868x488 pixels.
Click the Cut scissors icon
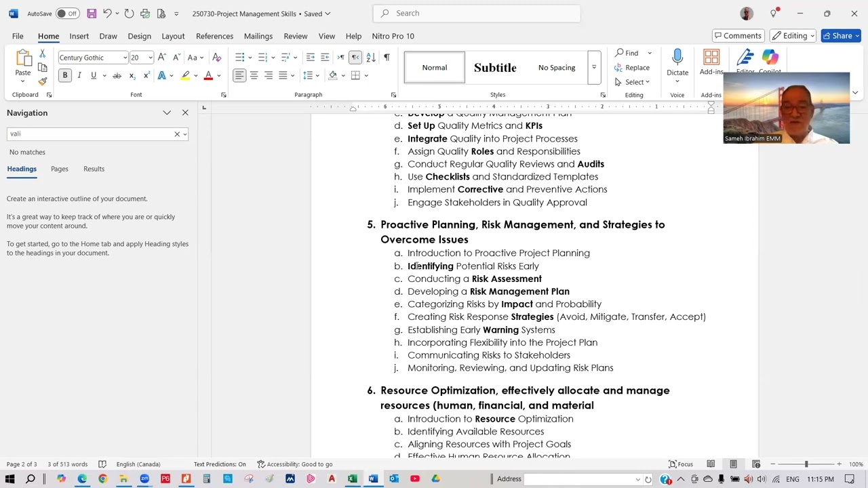pos(42,54)
